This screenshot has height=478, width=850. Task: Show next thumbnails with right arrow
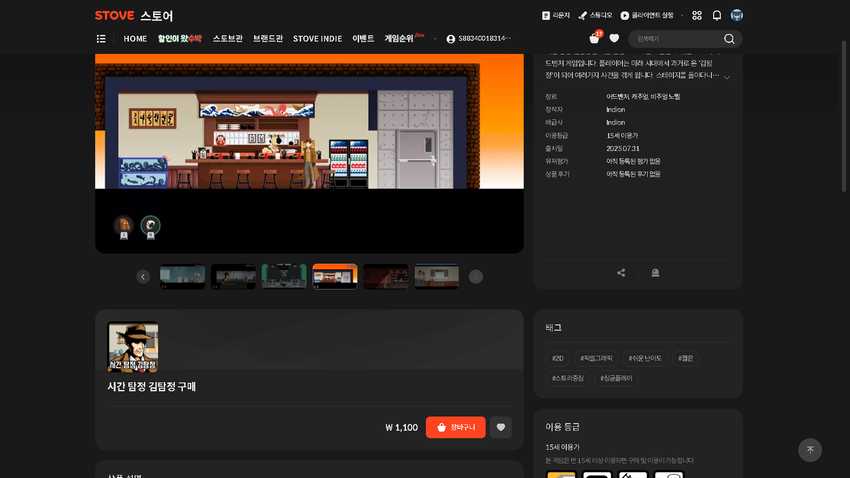[x=475, y=276]
